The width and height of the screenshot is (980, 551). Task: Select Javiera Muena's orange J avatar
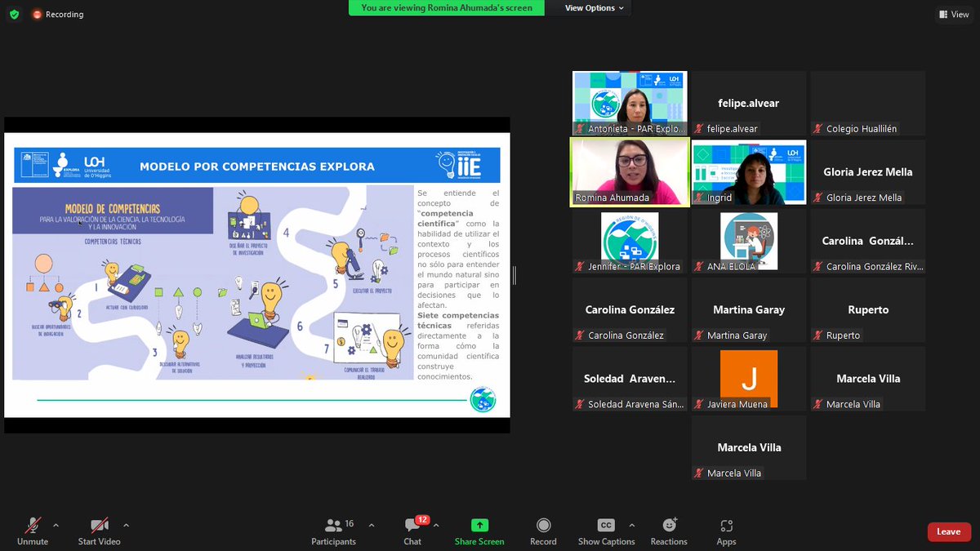coord(749,379)
